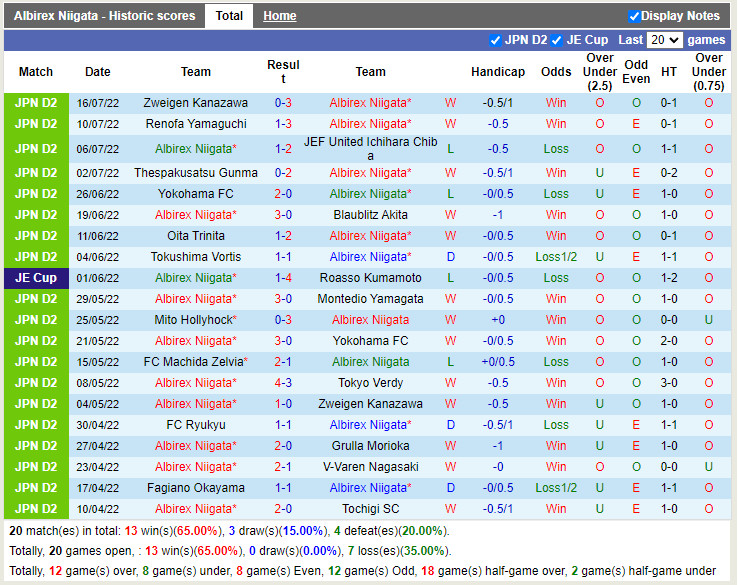The width and height of the screenshot is (738, 585).
Task: Click the Result column header
Action: [283, 72]
